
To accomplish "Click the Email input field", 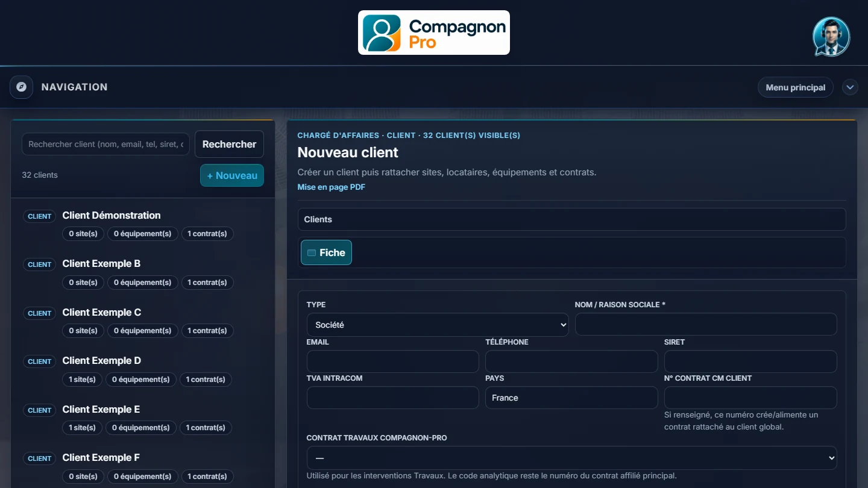I will pyautogui.click(x=393, y=361).
